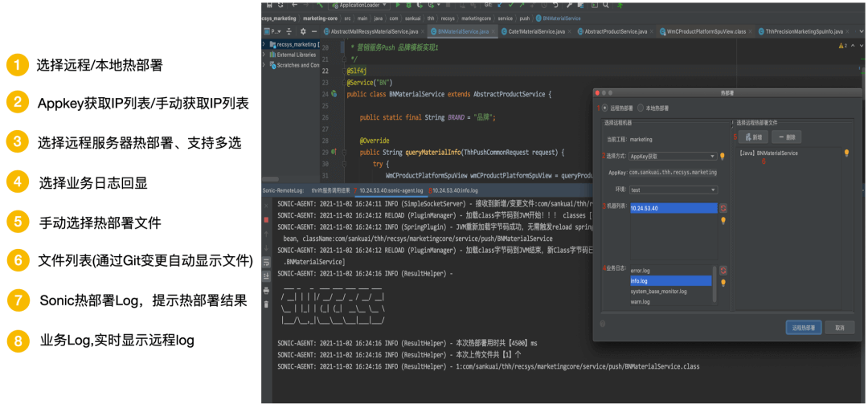Viewport: 868px width, 404px height.
Task: Select error.log in 业务日志 list
Action: 671,270
